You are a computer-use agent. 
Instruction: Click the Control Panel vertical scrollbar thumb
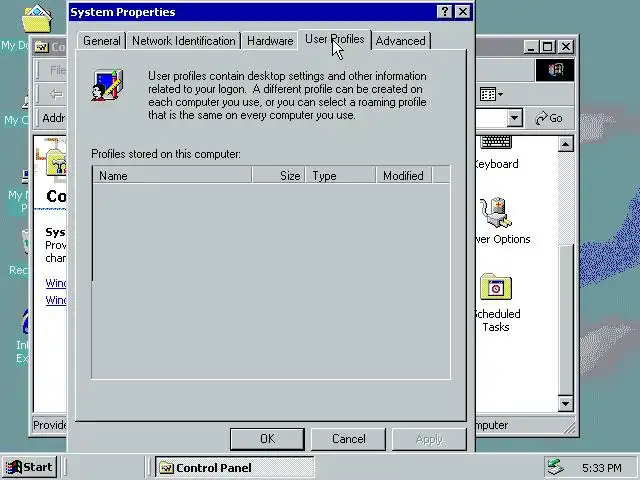pyautogui.click(x=566, y=320)
